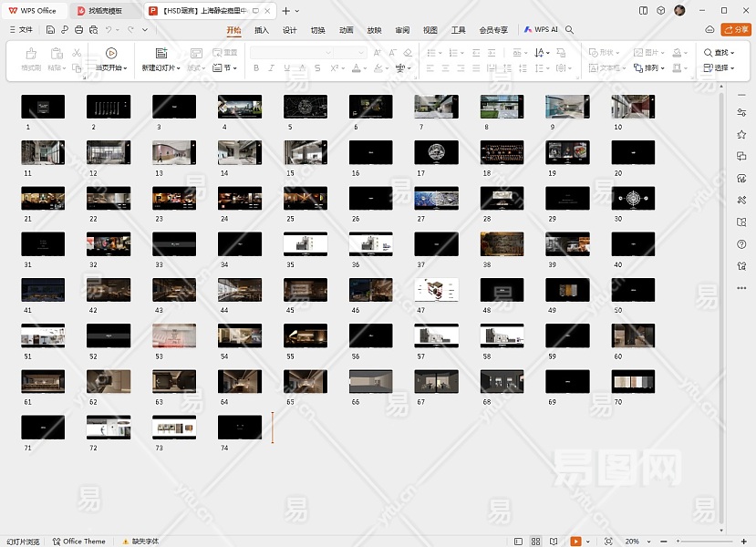
Task: Switch to normal view in status bar
Action: pos(519,542)
